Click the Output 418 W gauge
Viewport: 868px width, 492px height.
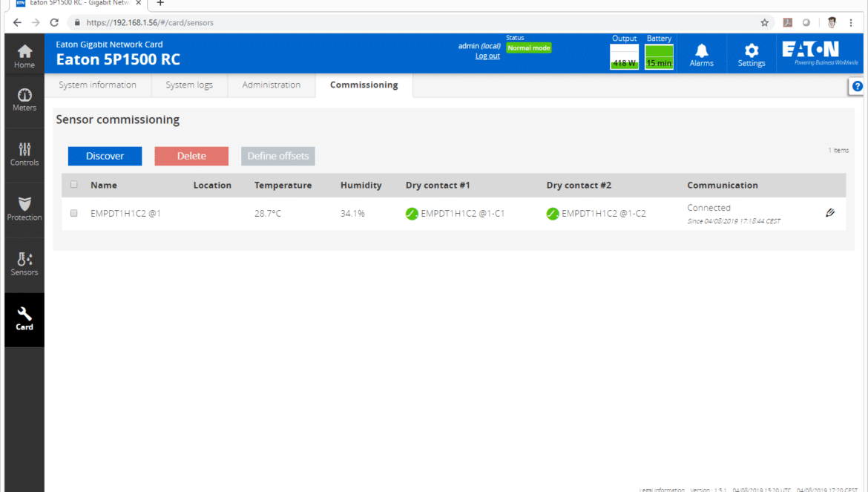624,57
